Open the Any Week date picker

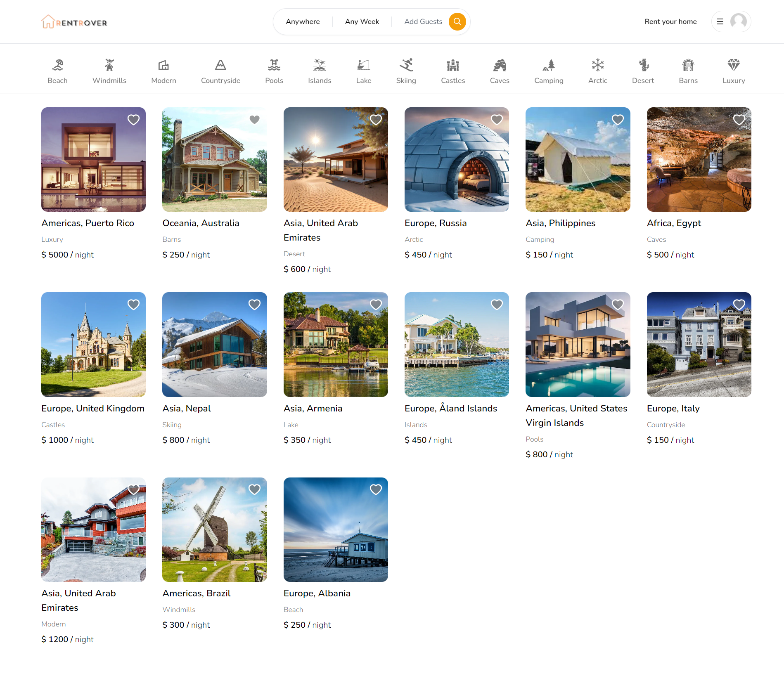point(362,21)
